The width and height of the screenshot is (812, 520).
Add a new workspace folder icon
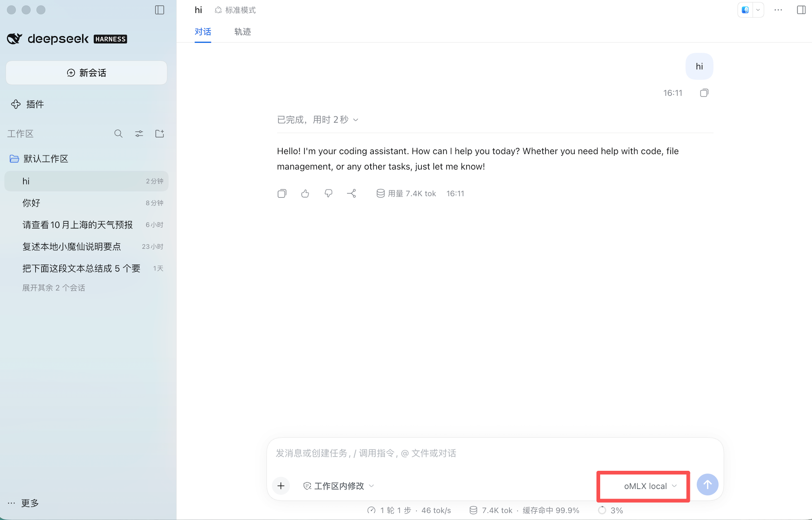tap(159, 134)
